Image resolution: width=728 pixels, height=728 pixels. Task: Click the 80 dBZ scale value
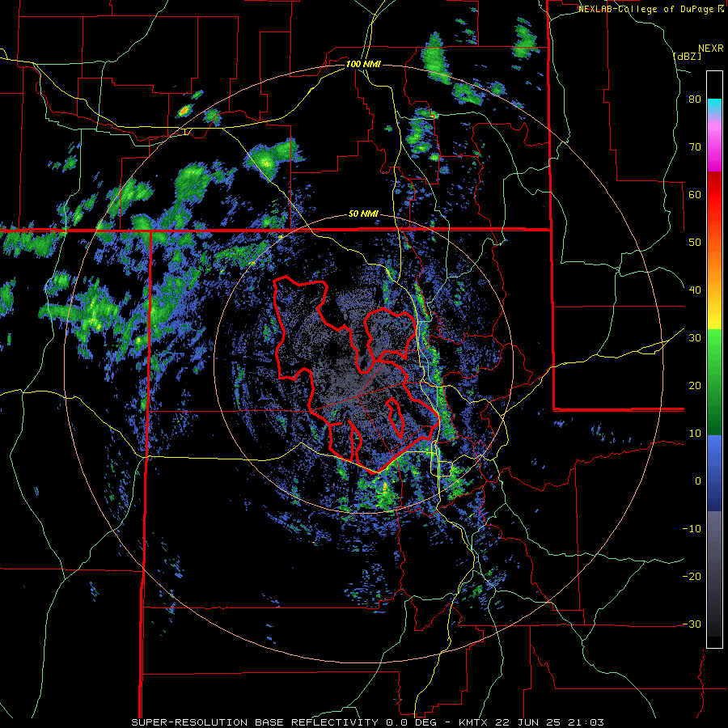(x=695, y=99)
